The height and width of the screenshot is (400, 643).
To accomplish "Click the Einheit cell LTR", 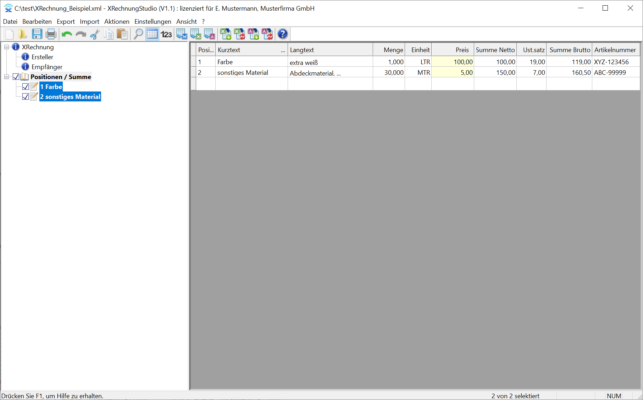I will 418,62.
